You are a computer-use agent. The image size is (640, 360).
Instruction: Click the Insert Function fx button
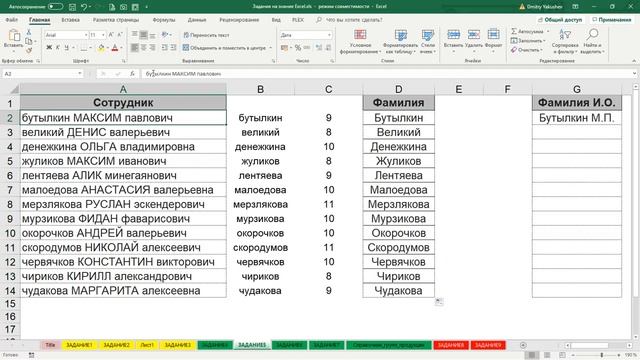point(132,74)
